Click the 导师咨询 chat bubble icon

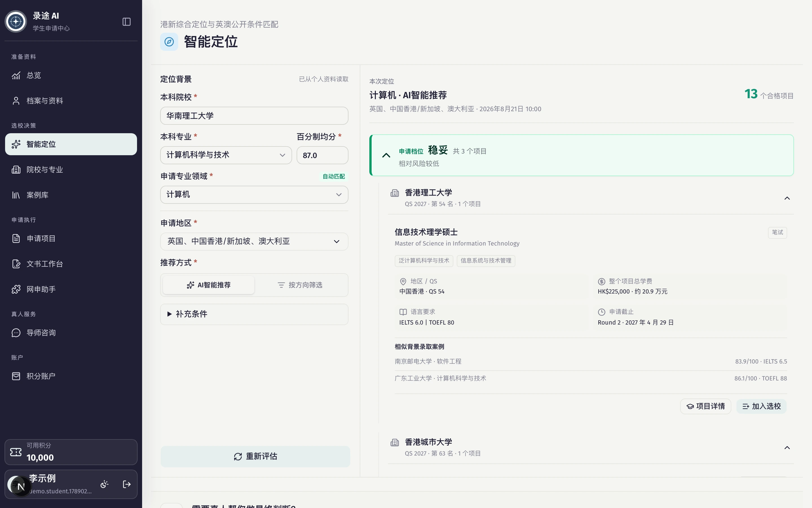point(16,333)
